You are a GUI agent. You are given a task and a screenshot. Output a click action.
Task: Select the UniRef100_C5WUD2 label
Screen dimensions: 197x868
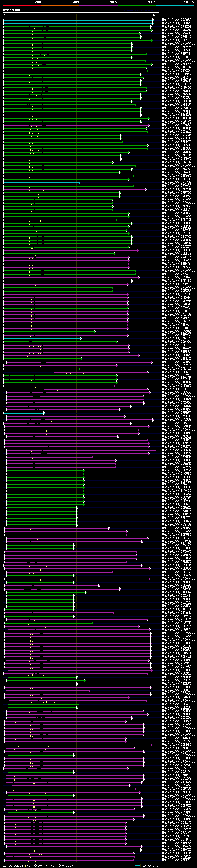[177, 91]
